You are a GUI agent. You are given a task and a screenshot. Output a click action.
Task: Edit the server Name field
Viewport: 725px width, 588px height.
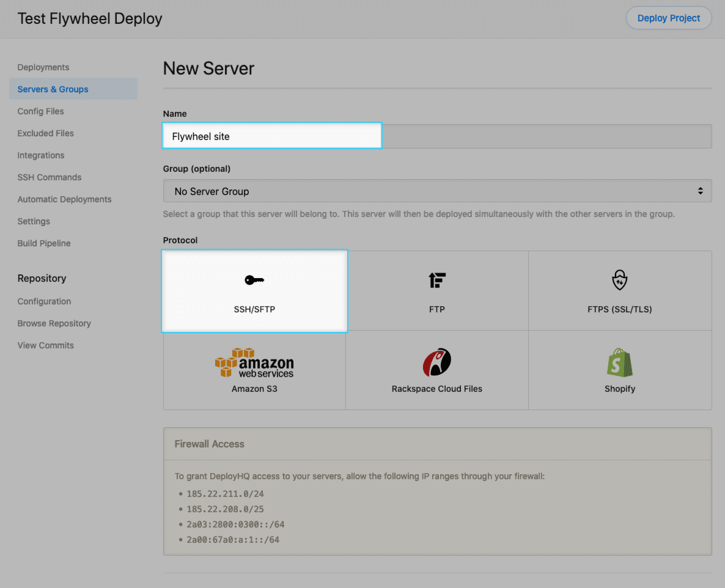click(271, 136)
